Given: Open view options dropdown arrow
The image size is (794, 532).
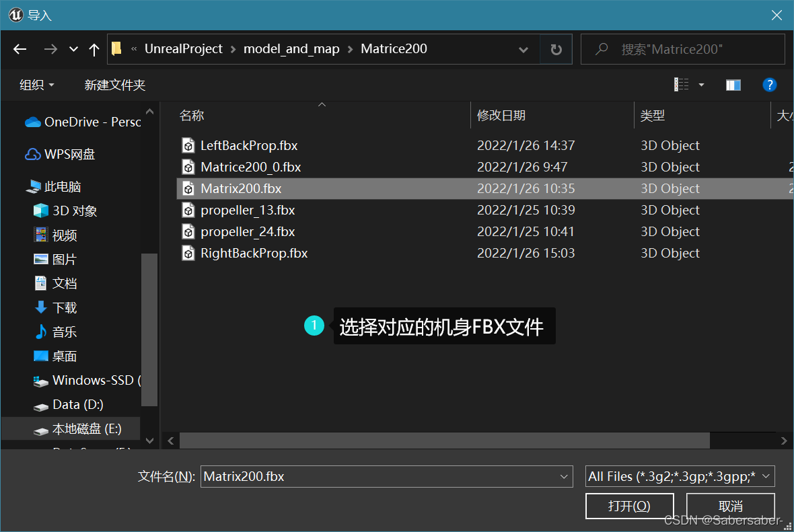Looking at the screenshot, I should 701,85.
